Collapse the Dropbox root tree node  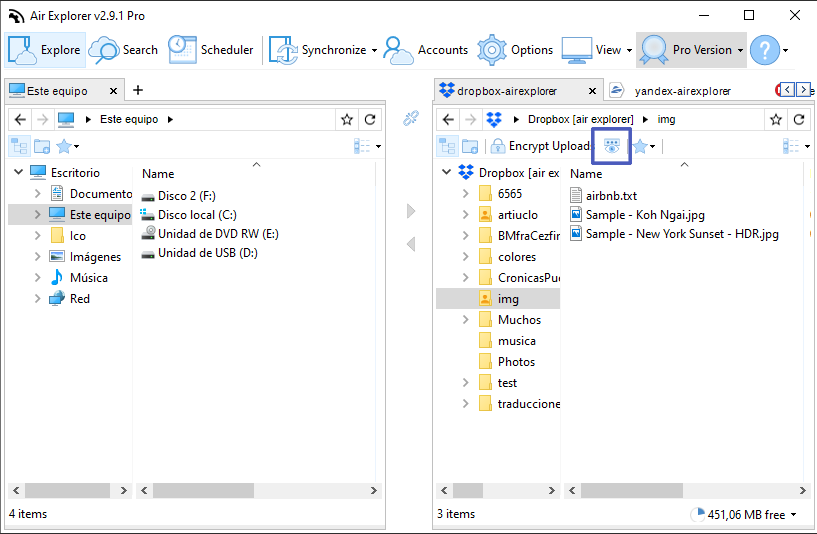[x=447, y=172]
